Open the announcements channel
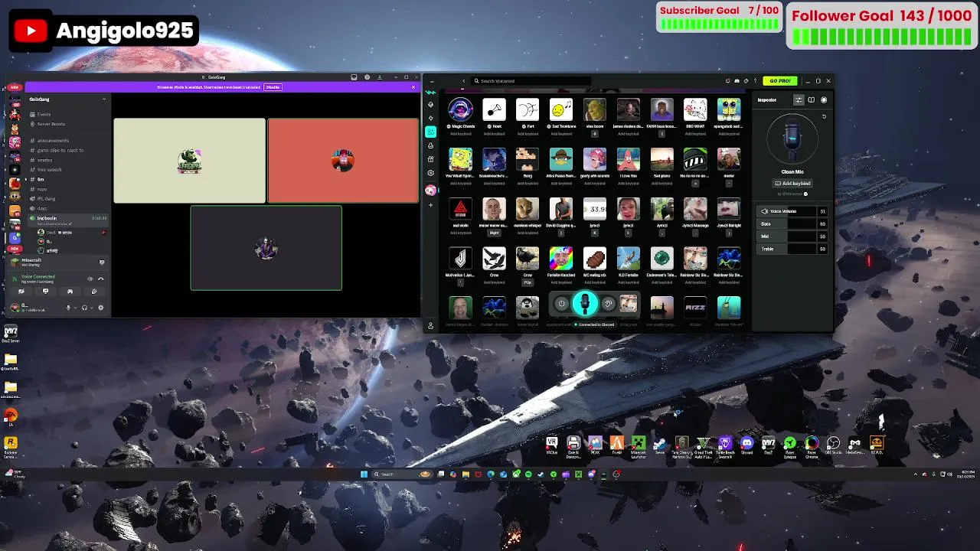Image resolution: width=980 pixels, height=551 pixels. pyautogui.click(x=53, y=141)
